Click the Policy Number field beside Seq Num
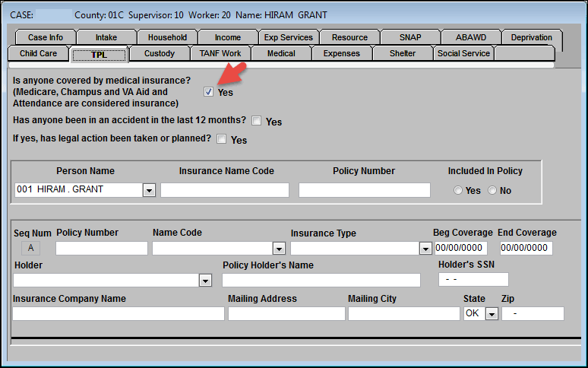The width and height of the screenshot is (588, 368). pos(102,249)
